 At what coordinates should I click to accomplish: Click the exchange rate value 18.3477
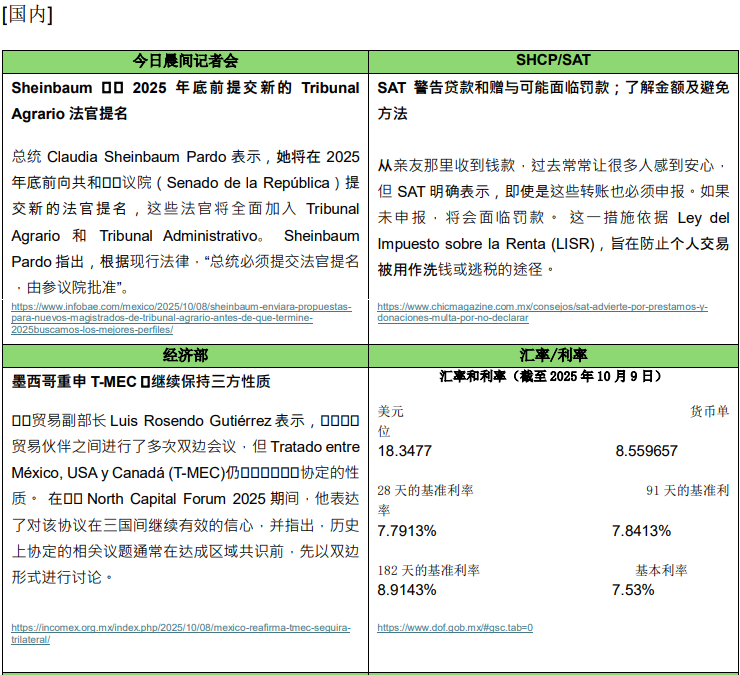(405, 451)
